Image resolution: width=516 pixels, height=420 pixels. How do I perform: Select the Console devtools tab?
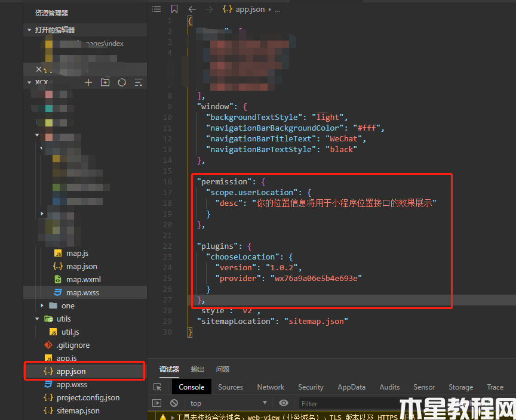click(x=192, y=387)
